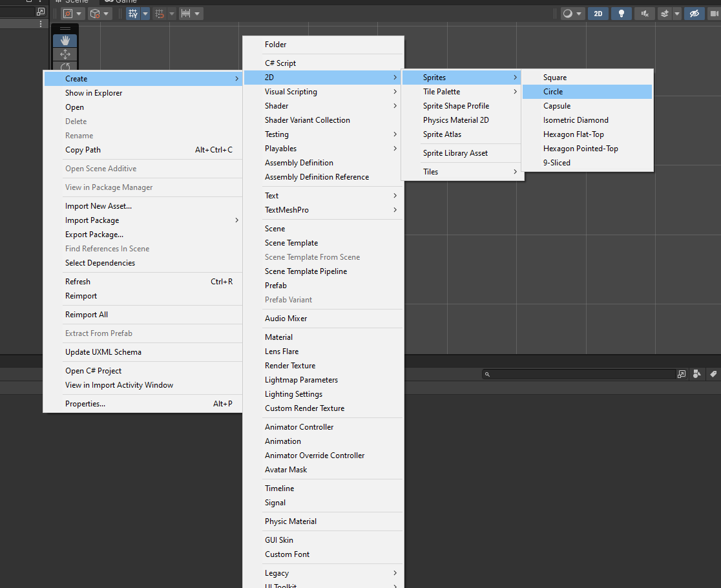The image size is (721, 588).
Task: Open the scene effects layers icon
Action: tap(664, 14)
